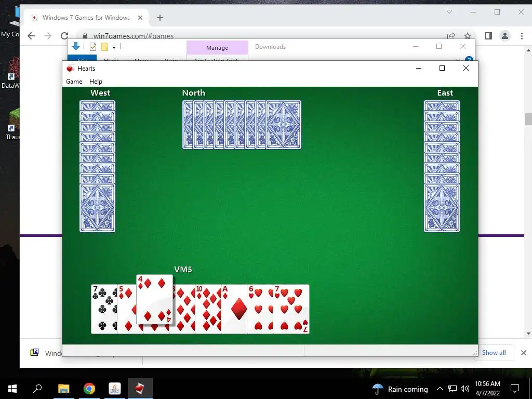Open taskbar search magnifier
Image resolution: width=532 pixels, height=399 pixels.
click(37, 388)
